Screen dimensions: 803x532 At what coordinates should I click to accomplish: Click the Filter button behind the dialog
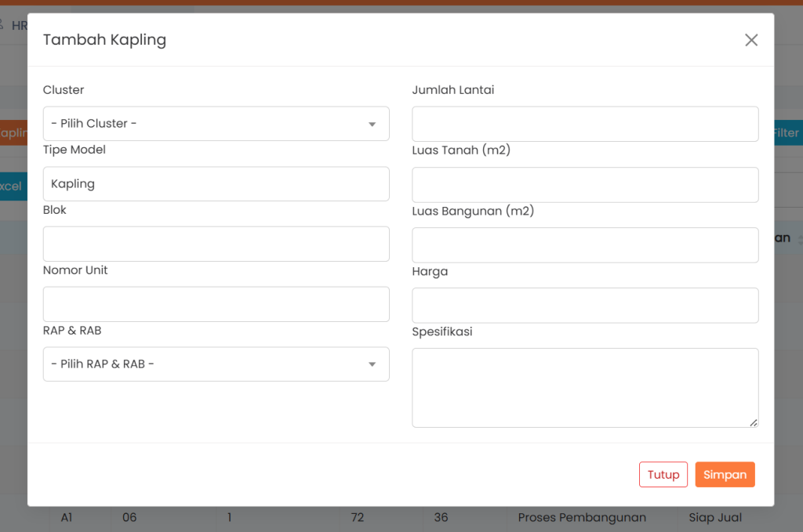coord(787,133)
